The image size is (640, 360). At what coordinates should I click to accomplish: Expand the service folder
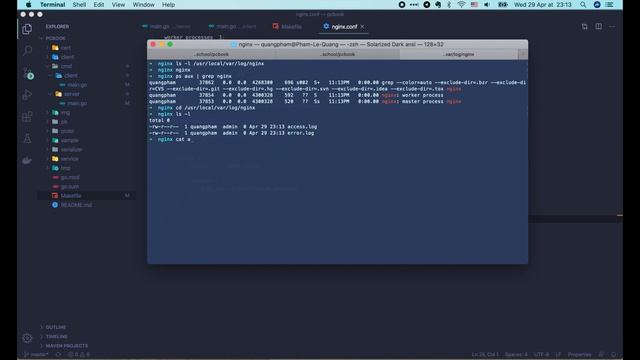69,159
